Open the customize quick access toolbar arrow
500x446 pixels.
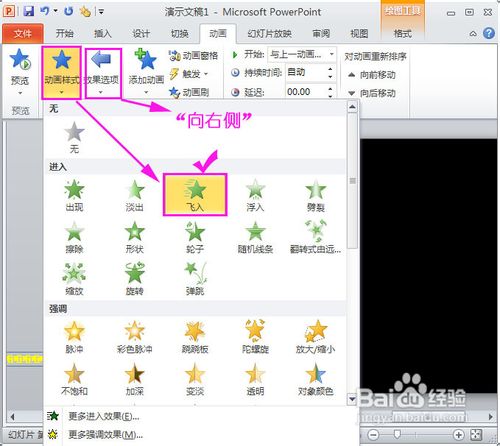point(101,12)
